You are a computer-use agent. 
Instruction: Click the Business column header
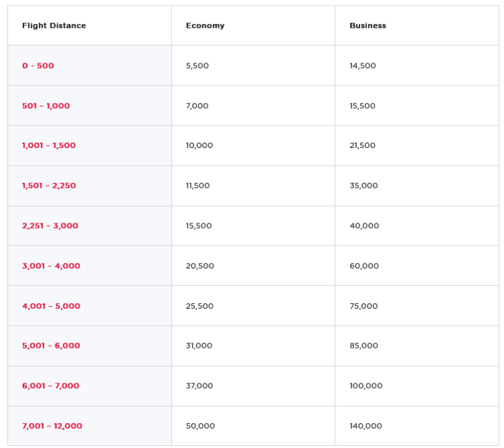click(368, 26)
